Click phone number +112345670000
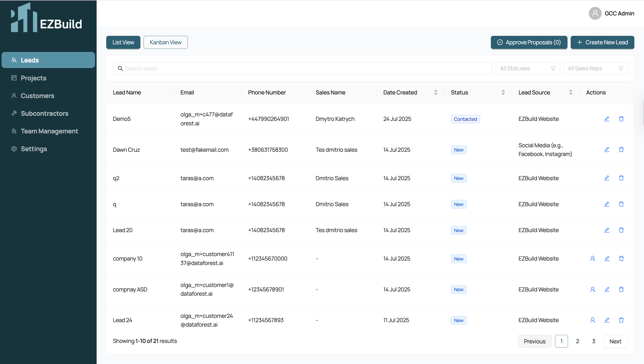 coord(268,259)
